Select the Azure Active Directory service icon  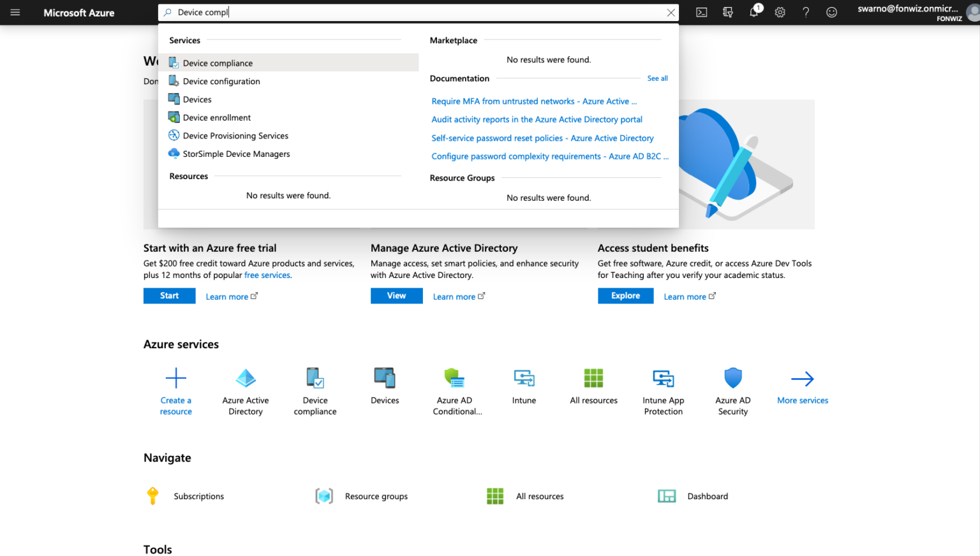click(x=246, y=377)
